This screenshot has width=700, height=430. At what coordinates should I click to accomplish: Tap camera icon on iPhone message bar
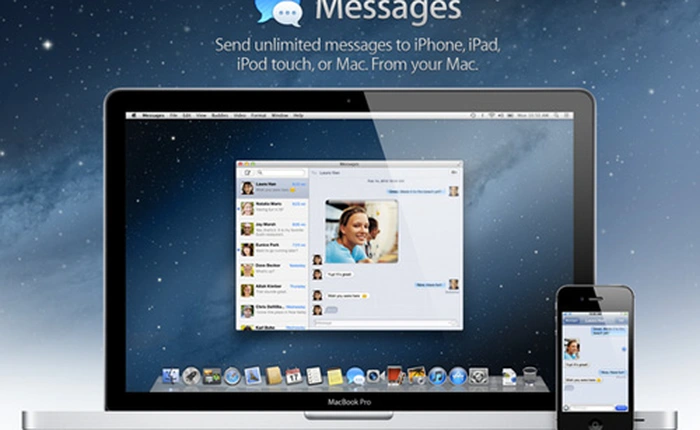pos(567,408)
